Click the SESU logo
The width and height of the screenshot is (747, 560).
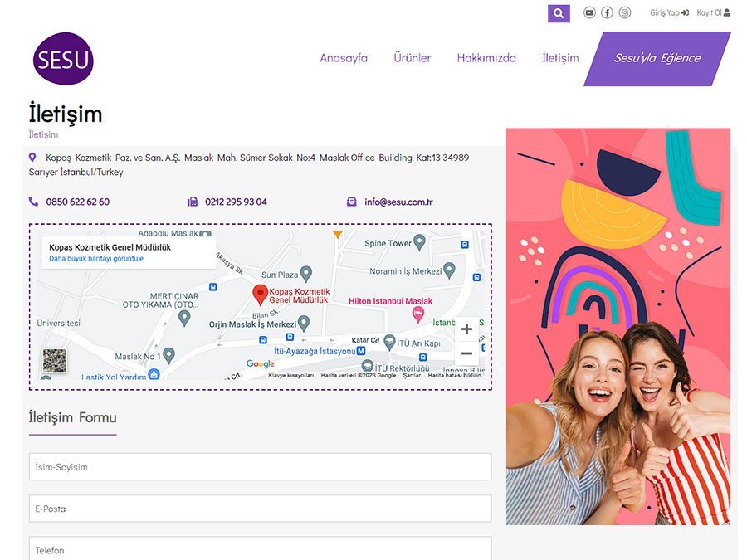63,59
